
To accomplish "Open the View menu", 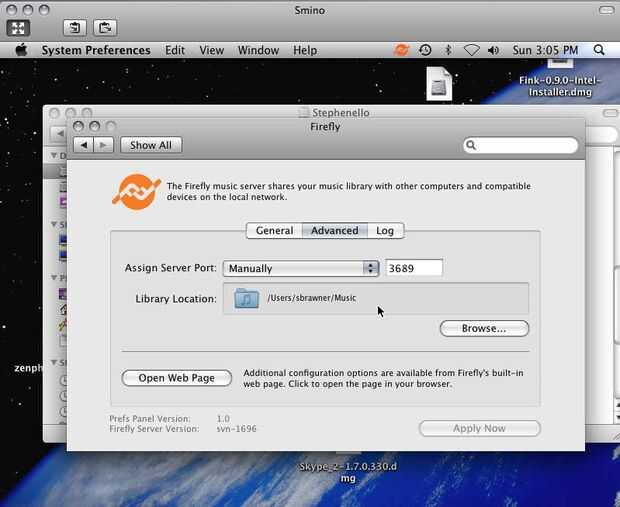I will pyautogui.click(x=212, y=50).
